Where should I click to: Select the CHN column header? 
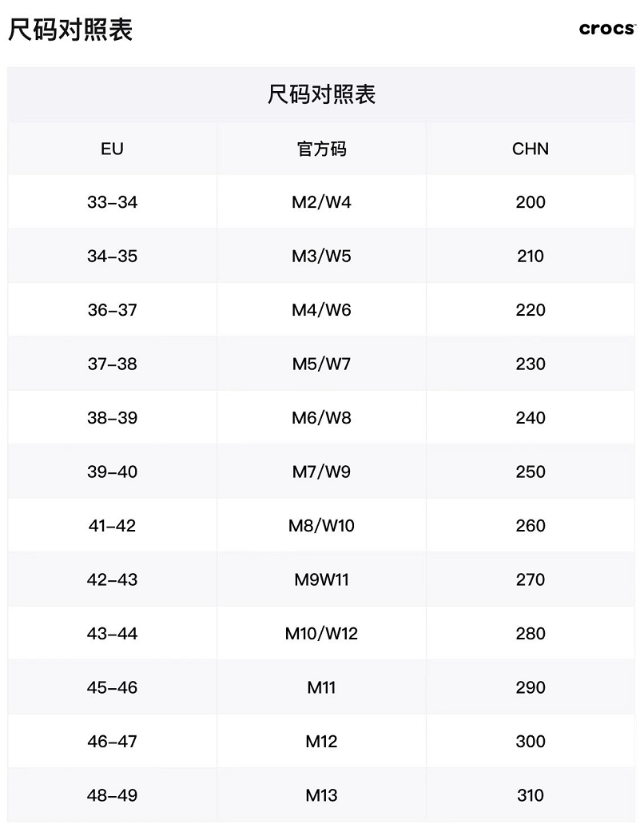531,149
